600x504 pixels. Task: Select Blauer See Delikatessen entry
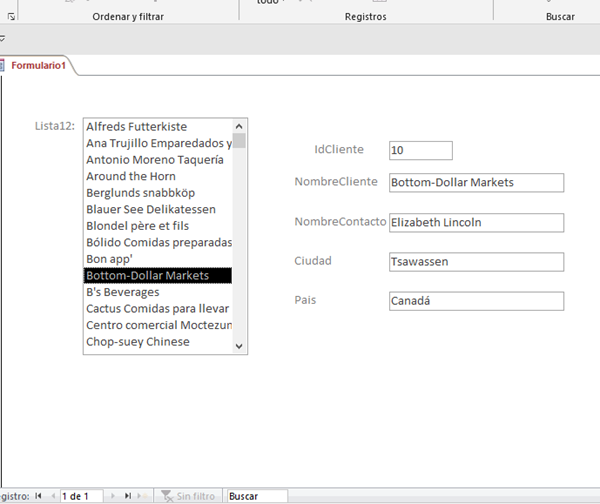pyautogui.click(x=158, y=209)
